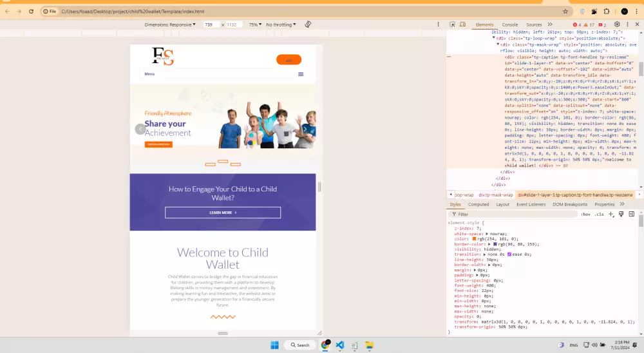The width and height of the screenshot is (644, 353).
Task: Expand the border-width property triangle
Action: point(489,265)
